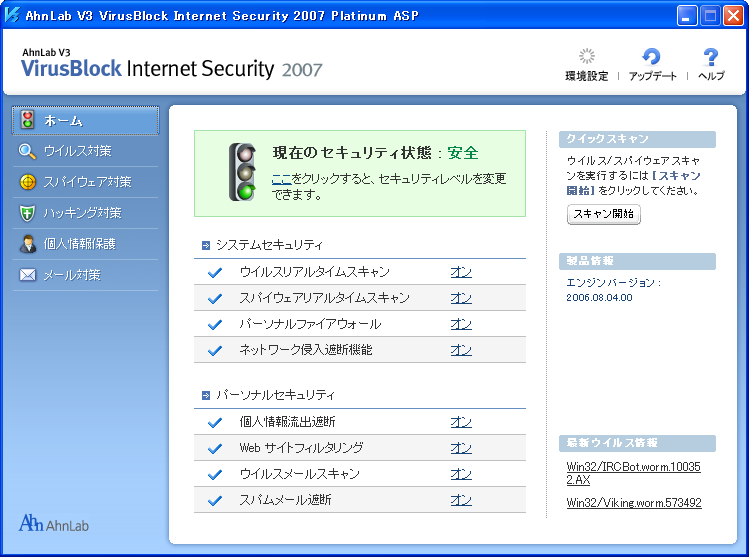The image size is (749, 557).
Task: Click the 製品情報 panel header
Action: pyautogui.click(x=637, y=261)
